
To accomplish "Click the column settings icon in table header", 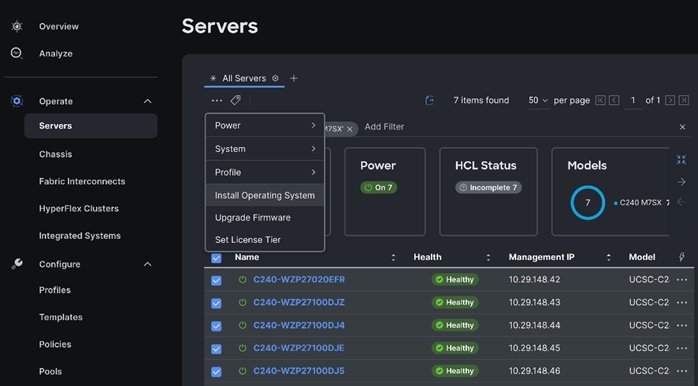I will [x=682, y=257].
